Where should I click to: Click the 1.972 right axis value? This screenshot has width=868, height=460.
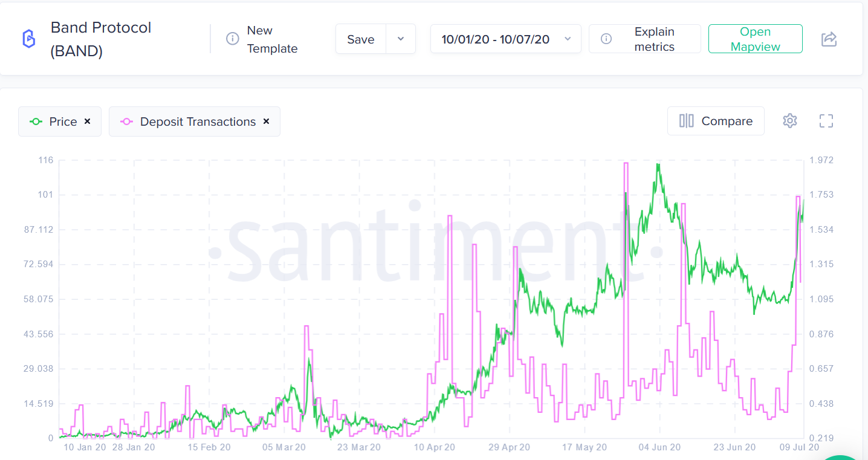(821, 160)
